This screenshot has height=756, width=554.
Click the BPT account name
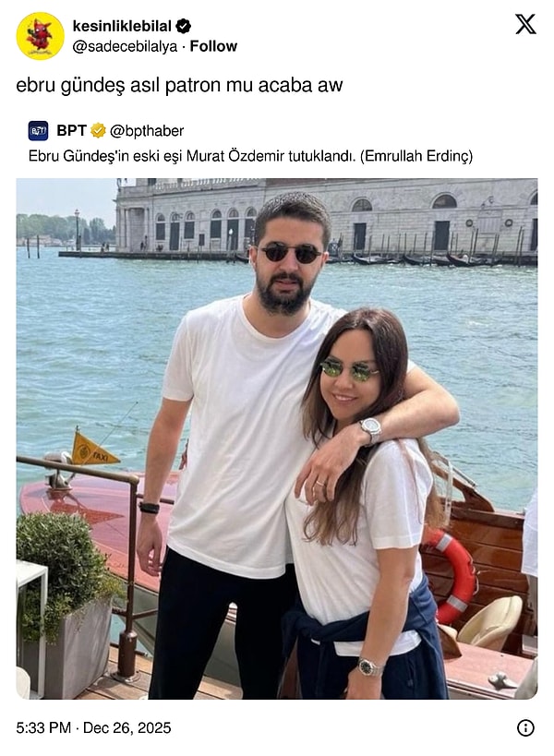[x=71, y=131]
